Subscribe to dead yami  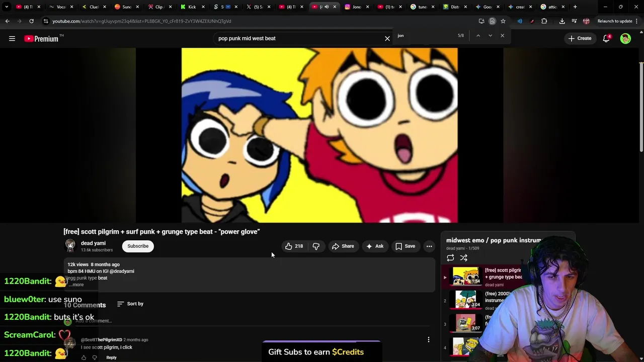coord(138,246)
